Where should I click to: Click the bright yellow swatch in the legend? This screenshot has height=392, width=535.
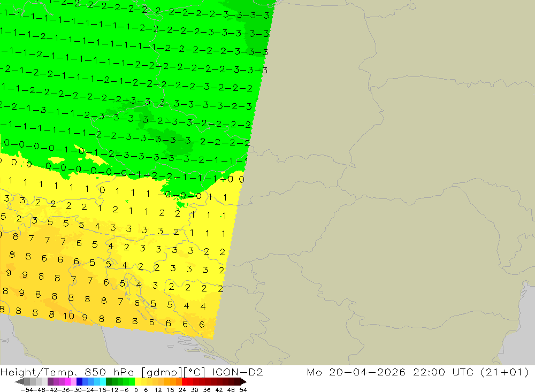(x=137, y=382)
